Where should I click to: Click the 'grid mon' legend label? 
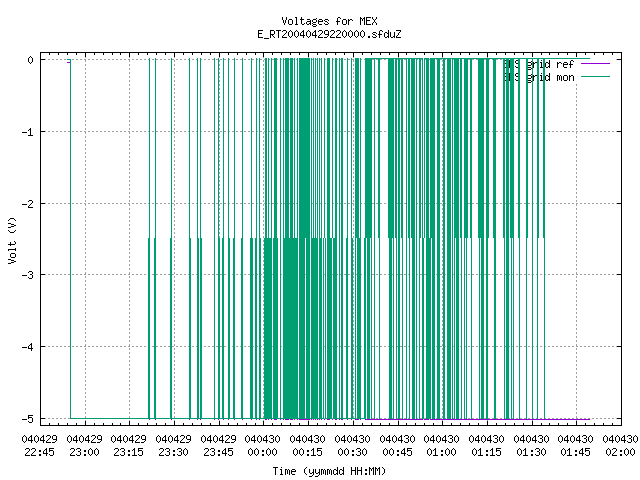pos(550,77)
